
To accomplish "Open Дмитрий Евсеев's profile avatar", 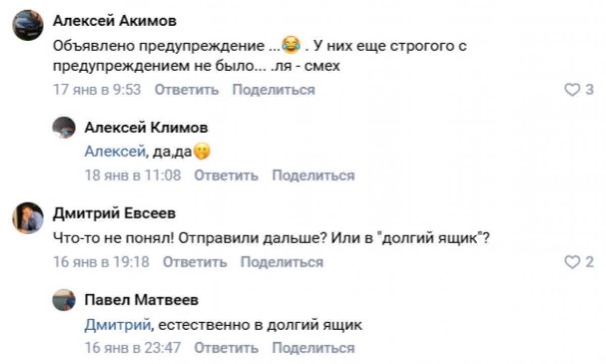I will point(27,218).
